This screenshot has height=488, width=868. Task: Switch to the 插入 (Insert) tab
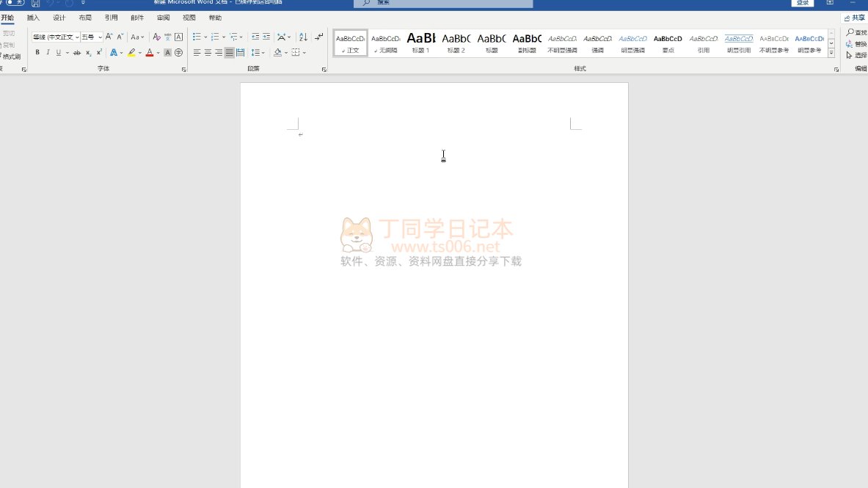tap(33, 18)
